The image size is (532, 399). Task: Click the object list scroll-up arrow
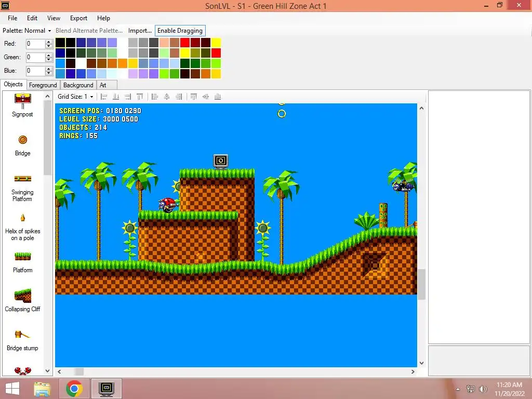click(x=47, y=96)
